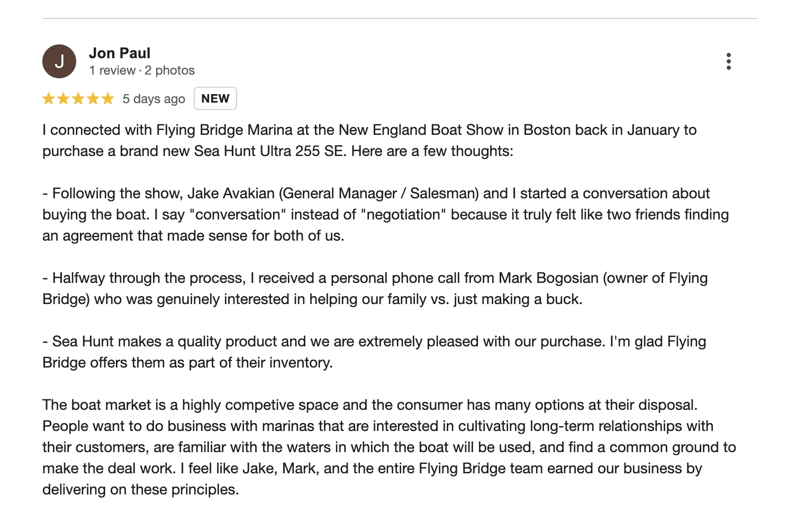Click the third gold rating star
The image size is (796, 532).
coord(78,99)
